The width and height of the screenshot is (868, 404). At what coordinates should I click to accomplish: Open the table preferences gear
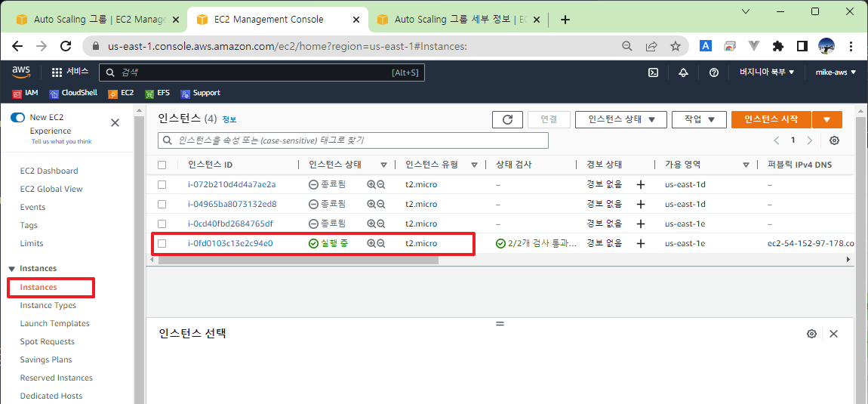(x=834, y=140)
